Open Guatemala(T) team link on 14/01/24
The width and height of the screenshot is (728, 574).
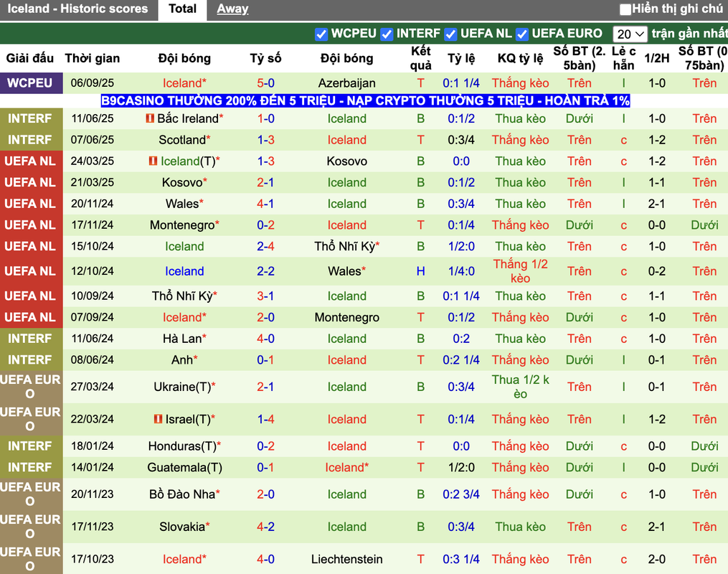tap(184, 468)
